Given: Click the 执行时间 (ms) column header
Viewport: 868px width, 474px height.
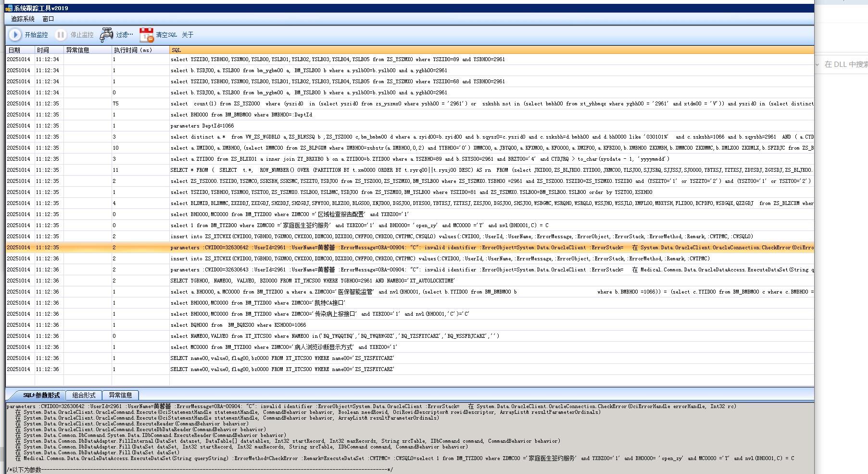Looking at the screenshot, I should tap(140, 50).
